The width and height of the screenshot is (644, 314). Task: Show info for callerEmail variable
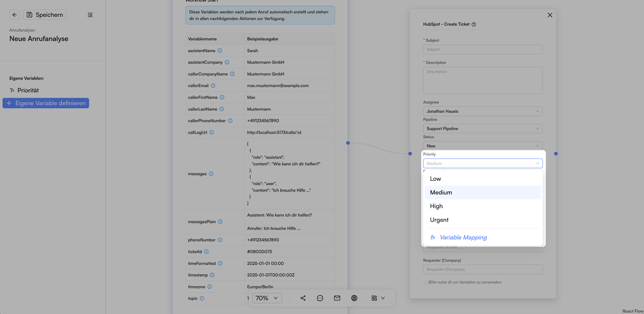coord(213,85)
